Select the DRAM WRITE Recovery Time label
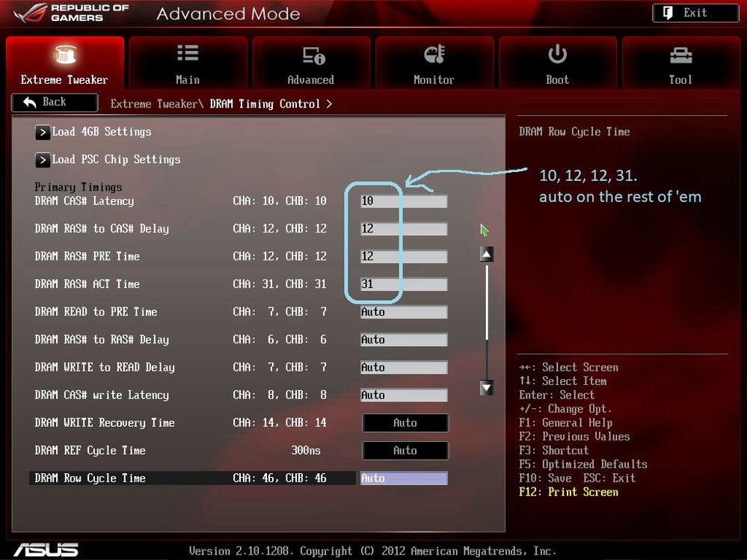 coord(105,423)
